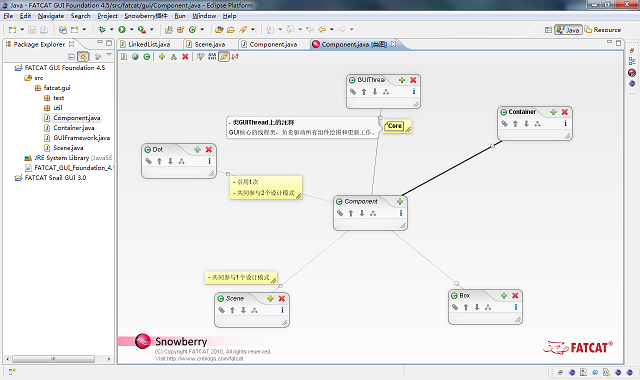Click the GUIThread annotation note box
Image resolution: width=640 pixels, height=380 pixels.
[x=302, y=127]
